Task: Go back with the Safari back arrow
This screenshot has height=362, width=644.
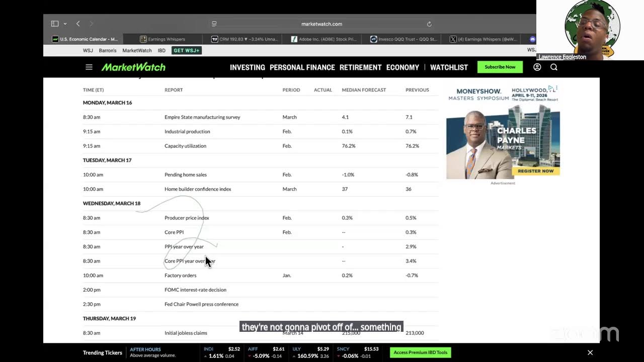Action: point(78,24)
